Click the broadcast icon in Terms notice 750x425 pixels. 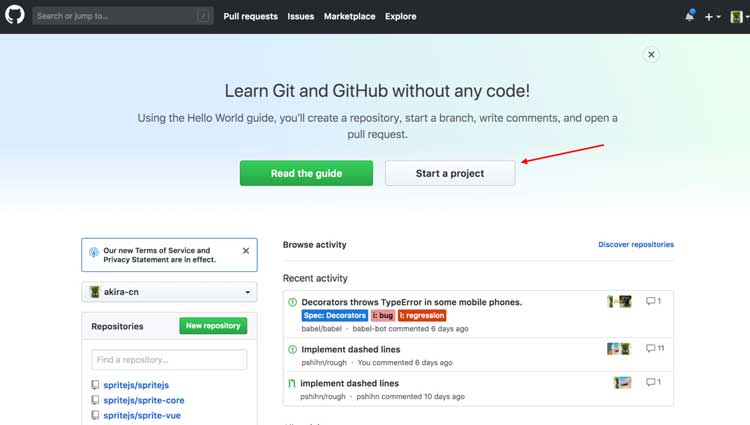[94, 252]
